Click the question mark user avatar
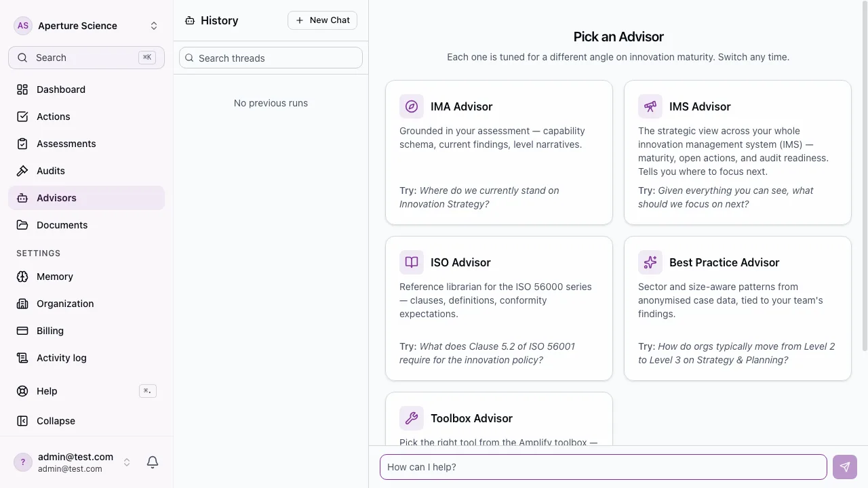 [x=23, y=462]
